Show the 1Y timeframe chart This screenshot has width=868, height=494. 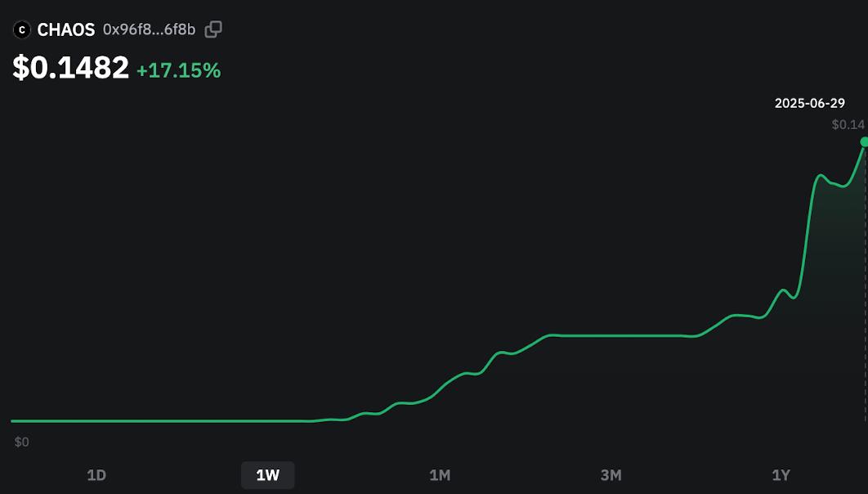pyautogui.click(x=781, y=475)
